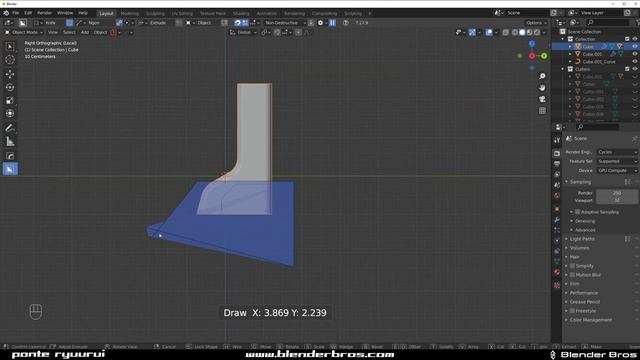
Task: Select the 3D Cursor tool
Action: click(x=10, y=60)
